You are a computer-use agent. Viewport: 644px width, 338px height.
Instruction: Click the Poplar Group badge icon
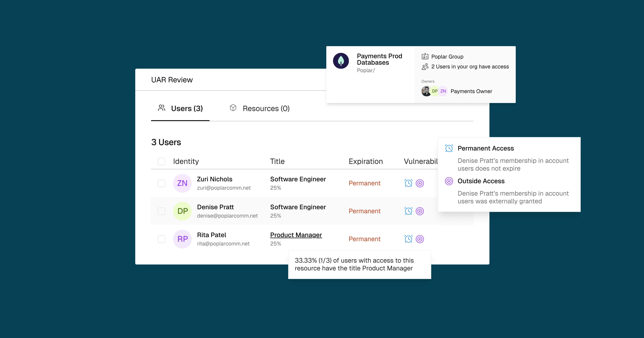click(425, 56)
